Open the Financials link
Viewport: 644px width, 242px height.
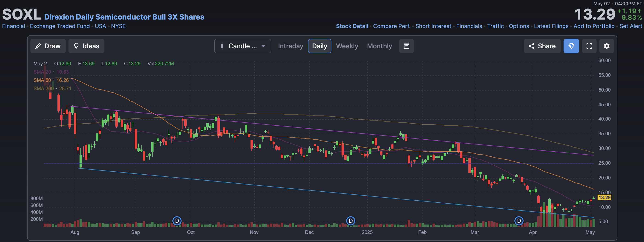pos(469,26)
